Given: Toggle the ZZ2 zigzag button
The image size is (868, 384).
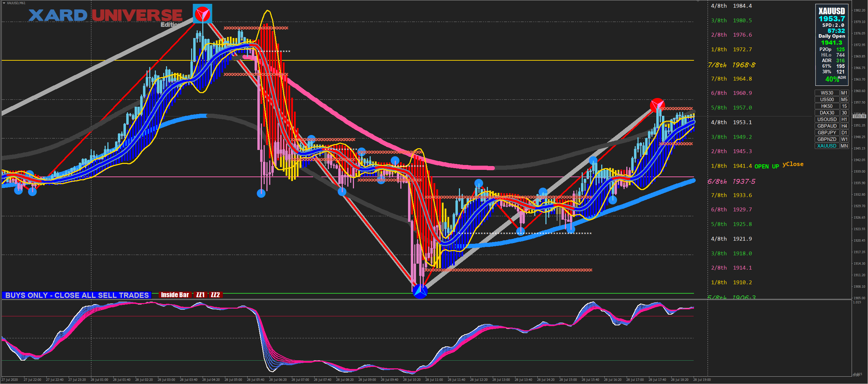Looking at the screenshot, I should point(215,295).
